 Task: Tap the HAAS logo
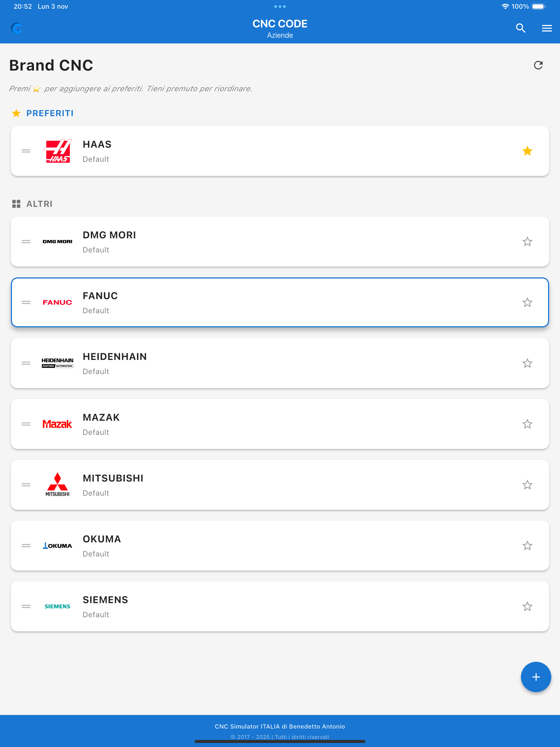pyautogui.click(x=58, y=151)
